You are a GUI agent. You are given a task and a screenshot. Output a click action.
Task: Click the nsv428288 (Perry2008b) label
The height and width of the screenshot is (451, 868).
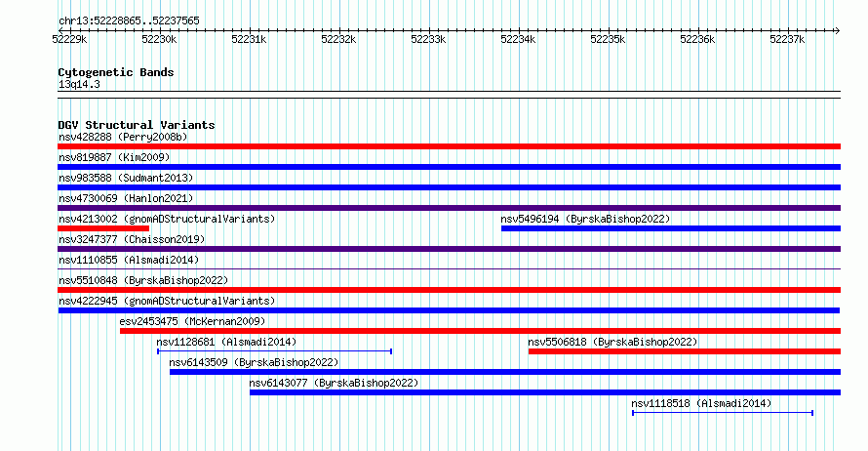123,137
